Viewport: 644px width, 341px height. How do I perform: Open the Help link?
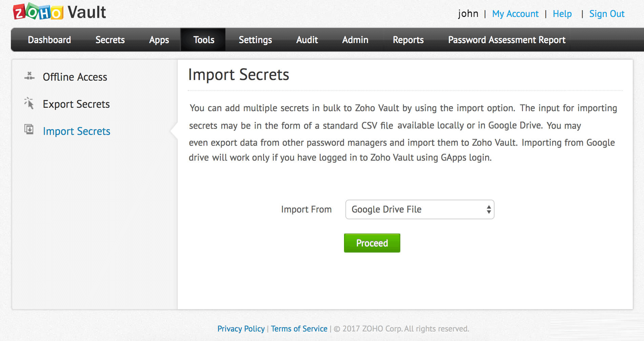(x=562, y=14)
